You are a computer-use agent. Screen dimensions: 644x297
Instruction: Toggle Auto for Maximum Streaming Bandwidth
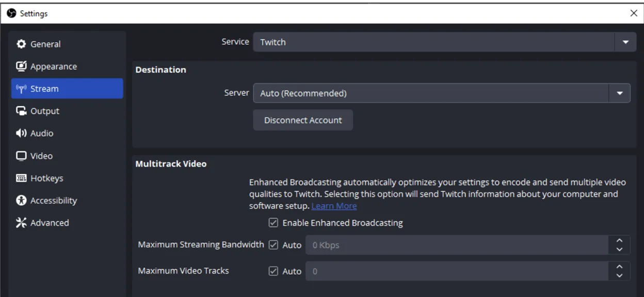click(x=273, y=245)
